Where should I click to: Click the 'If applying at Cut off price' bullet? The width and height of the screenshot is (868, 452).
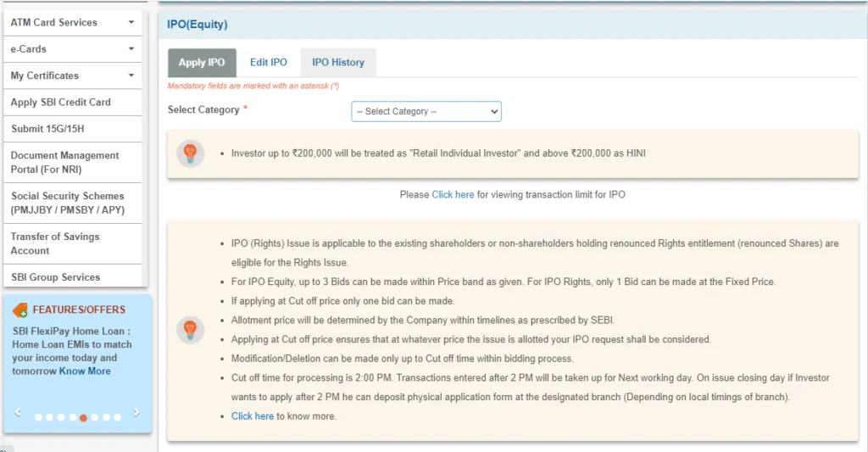(342, 301)
